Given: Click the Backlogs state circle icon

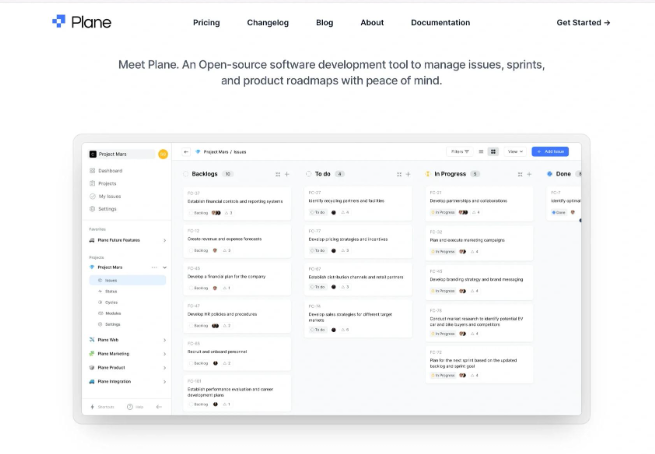Looking at the screenshot, I should (x=186, y=174).
